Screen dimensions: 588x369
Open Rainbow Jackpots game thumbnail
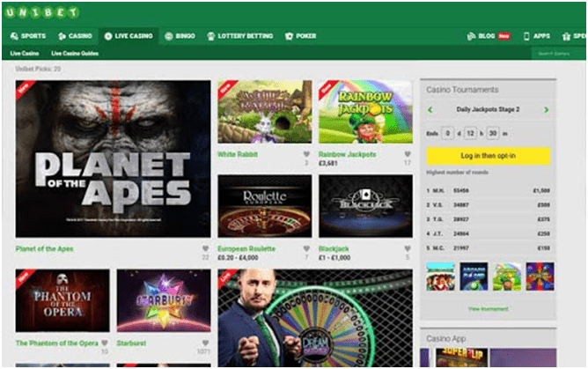365,112
